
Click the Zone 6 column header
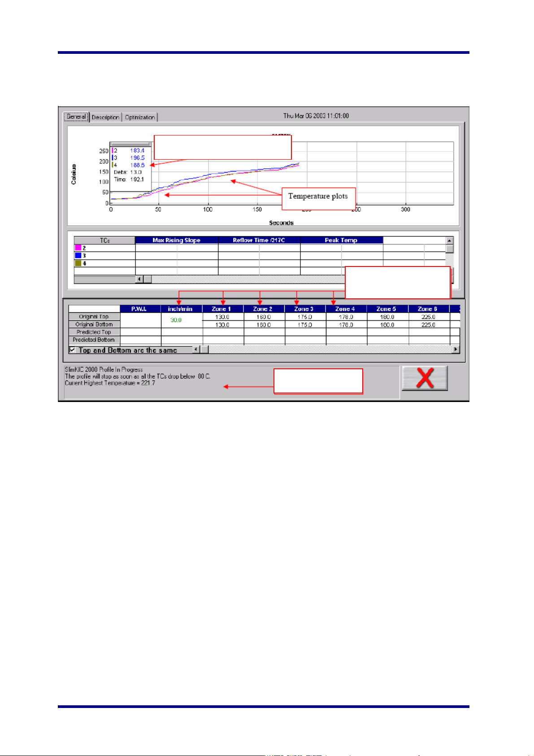429,309
